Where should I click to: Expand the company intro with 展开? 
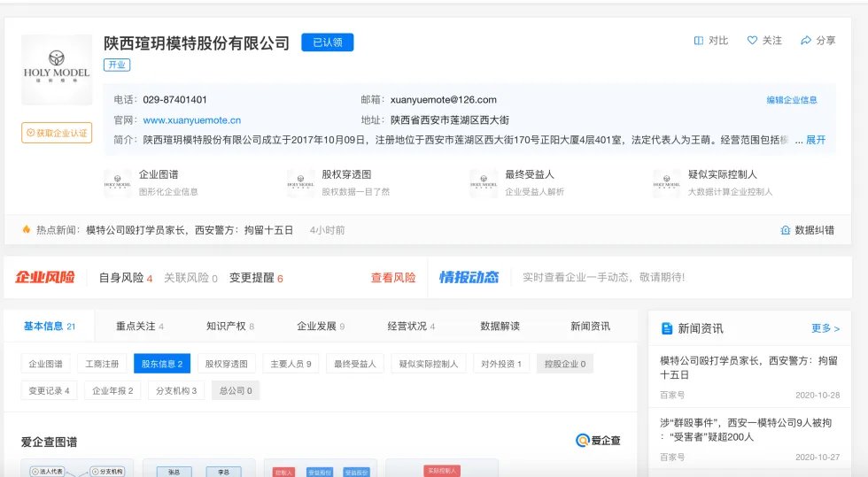[816, 140]
